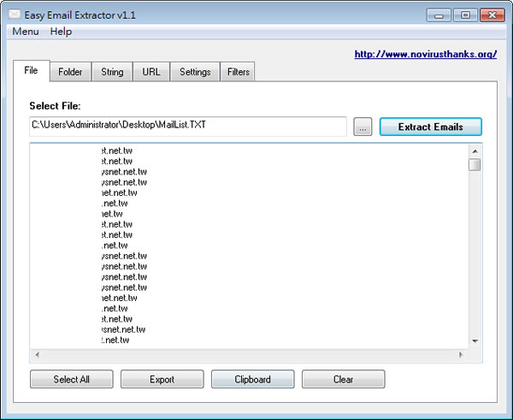Screen dimensions: 513x420
Task: Open the Menu menu
Action: pos(25,32)
